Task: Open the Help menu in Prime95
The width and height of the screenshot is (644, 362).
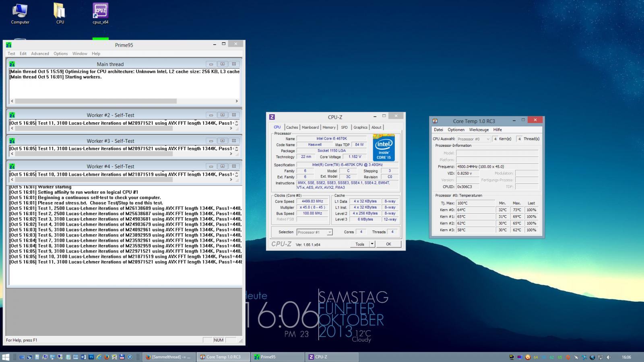Action: point(96,53)
